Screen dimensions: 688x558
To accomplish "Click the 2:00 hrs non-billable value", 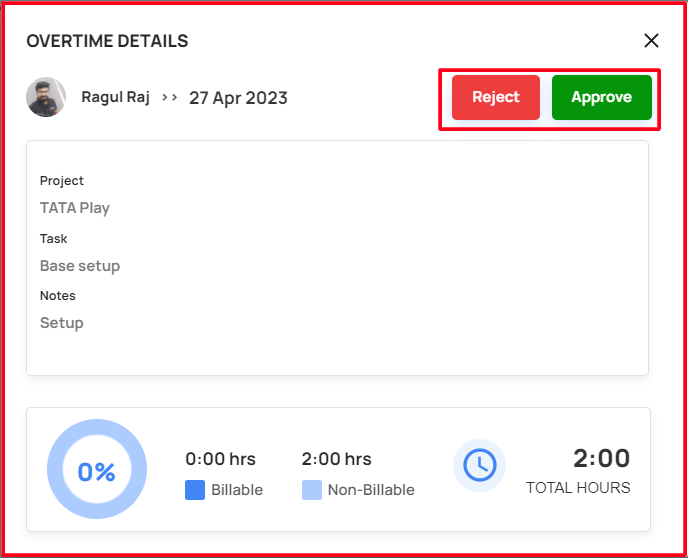I will [337, 459].
